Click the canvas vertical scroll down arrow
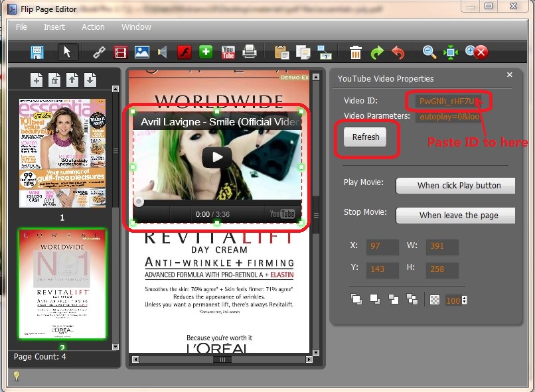This screenshot has width=535, height=392. point(316,352)
